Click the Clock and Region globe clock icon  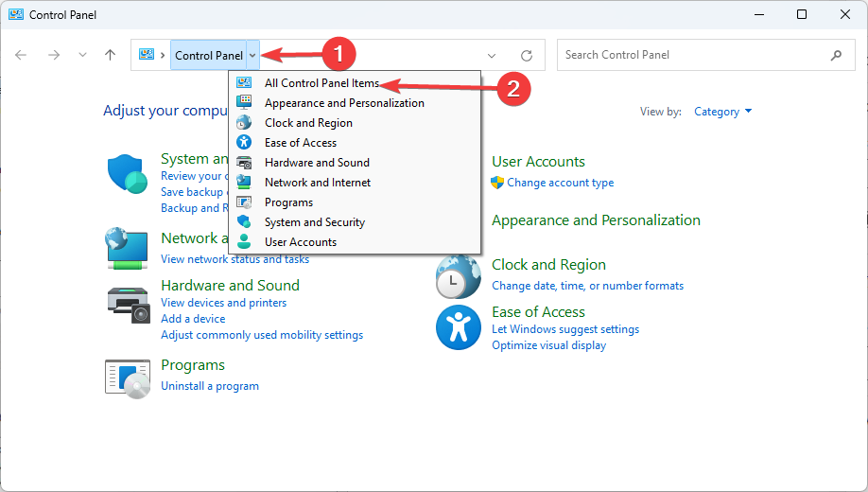point(458,276)
